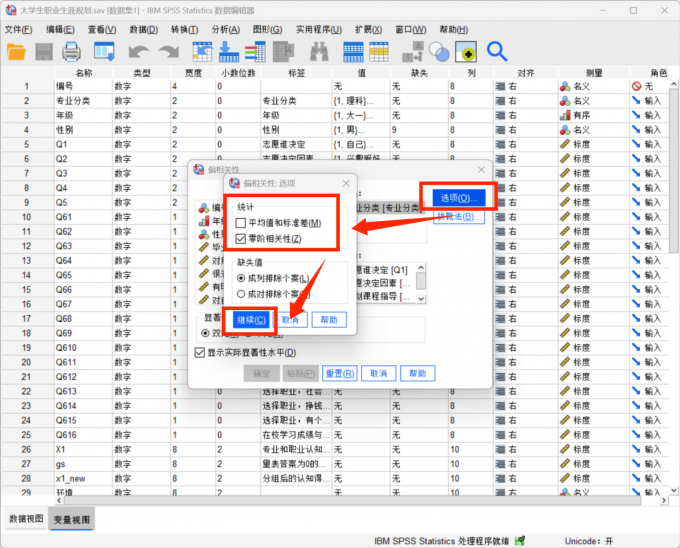This screenshot has height=548, width=680.
Task: Uncheck the 零阶相关性(Z) checkbox
Action: (241, 238)
